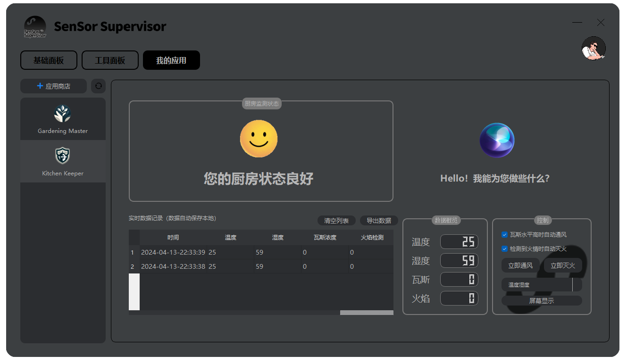Uncheck 检测到火情时自动灭火 option
The image size is (627, 364).
pos(505,248)
